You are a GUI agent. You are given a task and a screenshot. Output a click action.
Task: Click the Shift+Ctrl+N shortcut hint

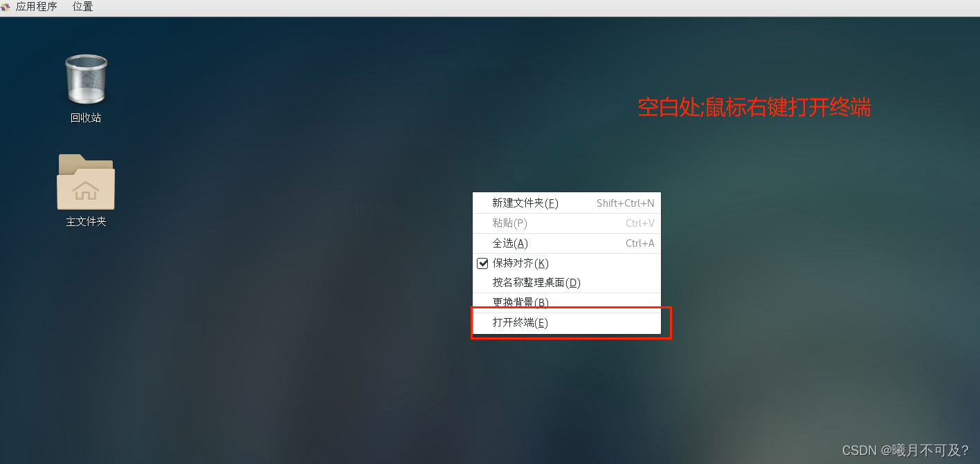pyautogui.click(x=626, y=203)
